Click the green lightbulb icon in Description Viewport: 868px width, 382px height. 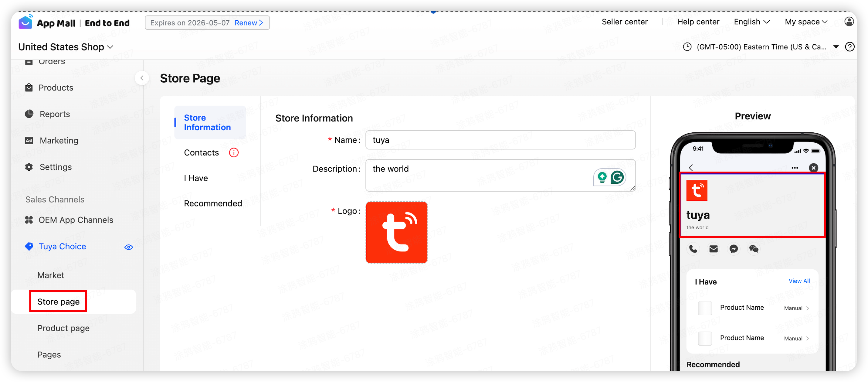pyautogui.click(x=602, y=177)
